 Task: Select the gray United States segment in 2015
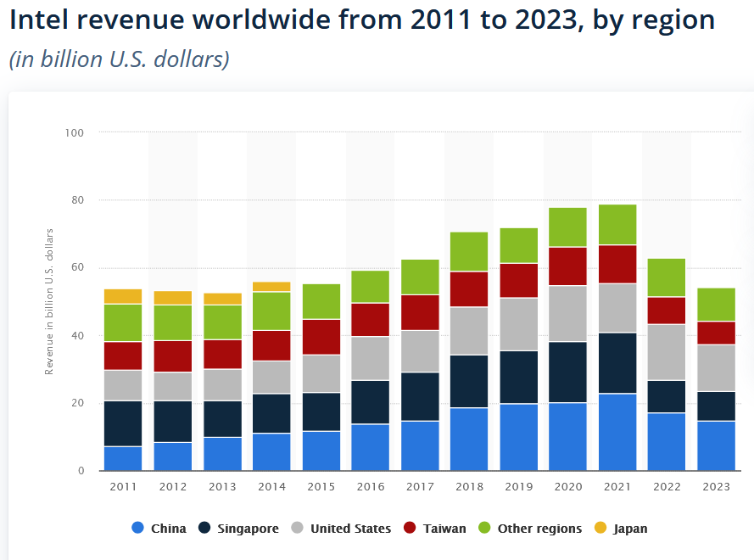click(x=320, y=373)
